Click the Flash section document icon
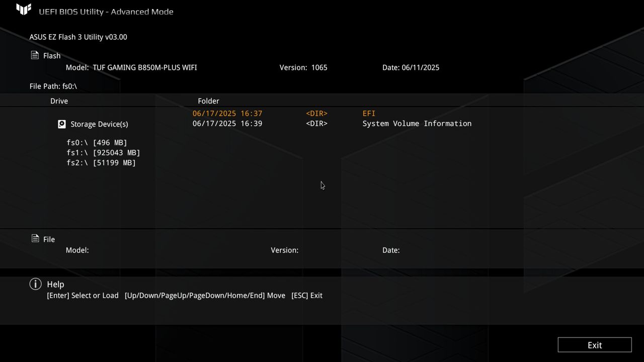 (x=34, y=54)
